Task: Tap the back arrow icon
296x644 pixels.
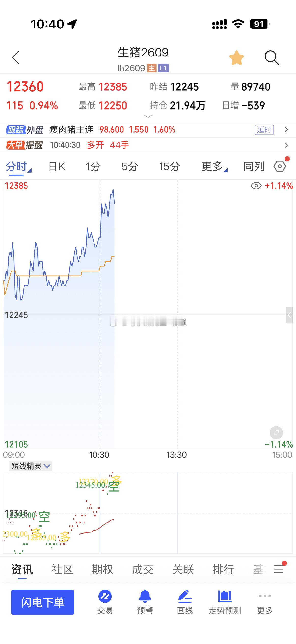Action: (16, 58)
